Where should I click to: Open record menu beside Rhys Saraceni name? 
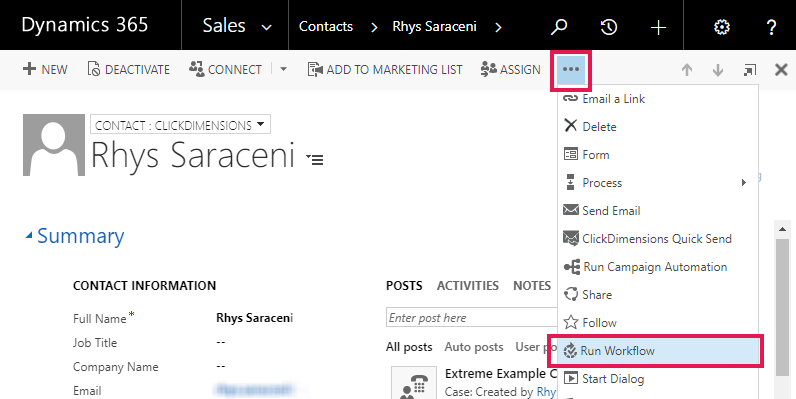pyautogui.click(x=315, y=159)
